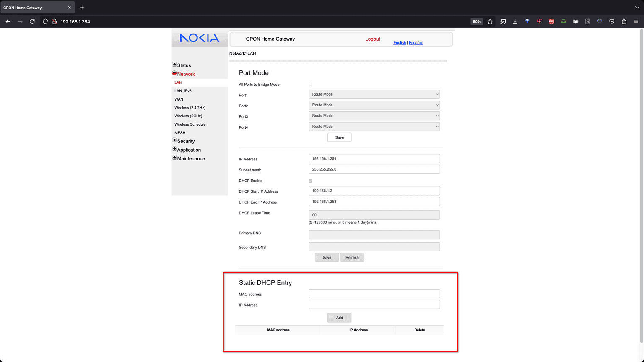Image resolution: width=644 pixels, height=362 pixels.
Task: Click the Logout link
Action: click(372, 39)
